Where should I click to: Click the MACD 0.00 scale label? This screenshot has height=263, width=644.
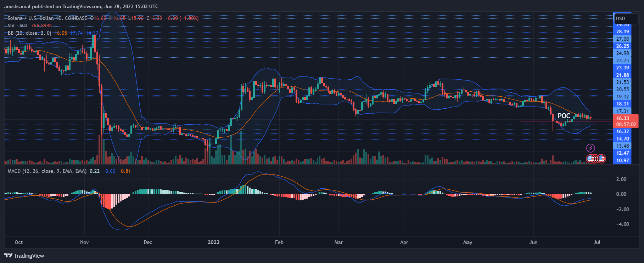click(x=621, y=194)
